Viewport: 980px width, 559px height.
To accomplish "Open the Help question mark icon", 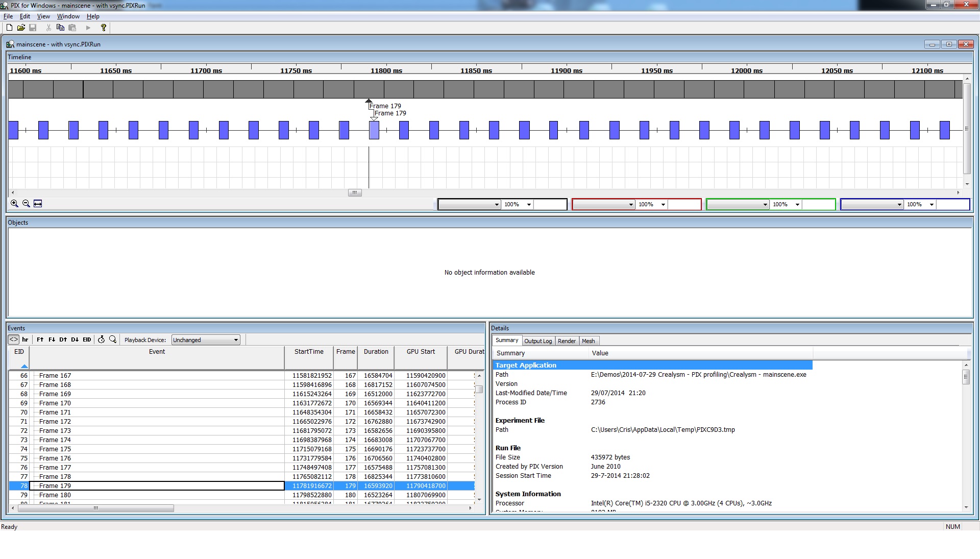I will click(x=104, y=28).
